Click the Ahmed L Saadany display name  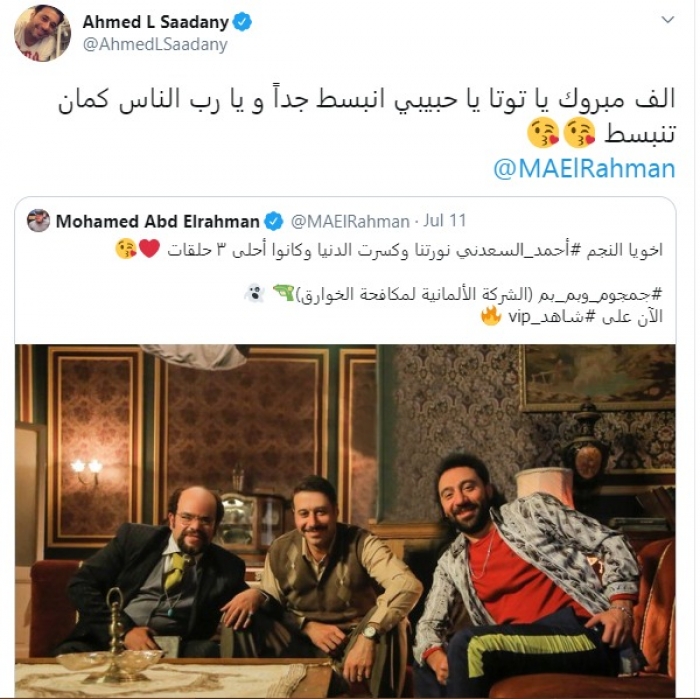[x=155, y=22]
